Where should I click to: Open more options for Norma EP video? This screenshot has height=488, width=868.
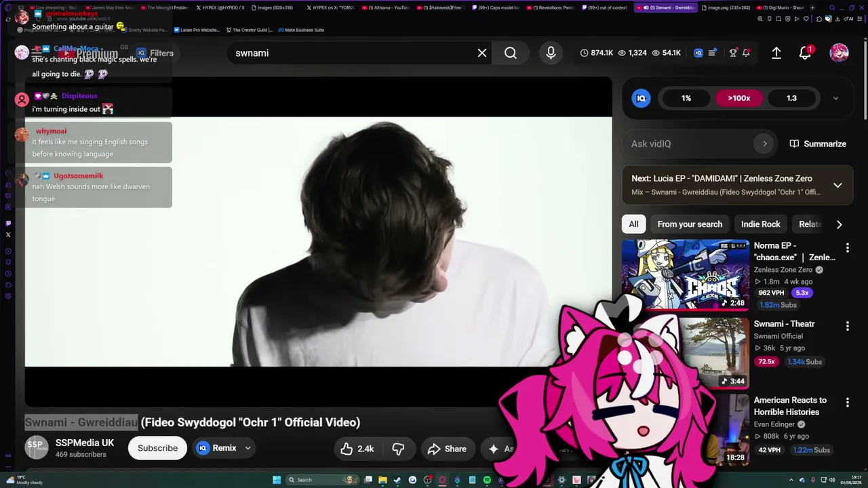pos(847,248)
